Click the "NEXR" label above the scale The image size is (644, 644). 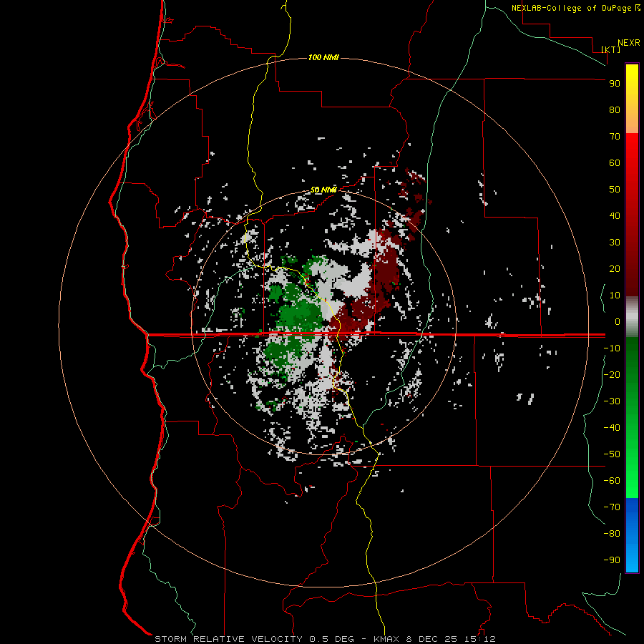click(629, 43)
